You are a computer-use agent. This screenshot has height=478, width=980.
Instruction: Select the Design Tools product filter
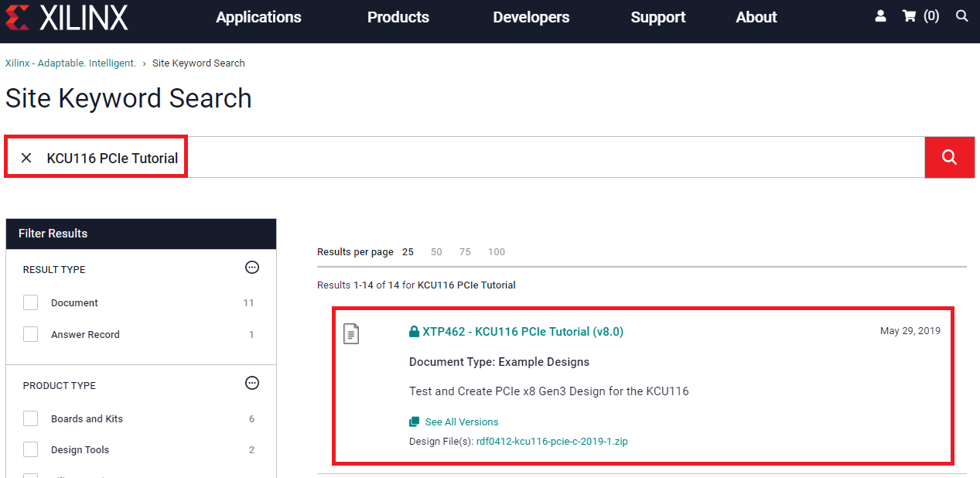[x=31, y=449]
